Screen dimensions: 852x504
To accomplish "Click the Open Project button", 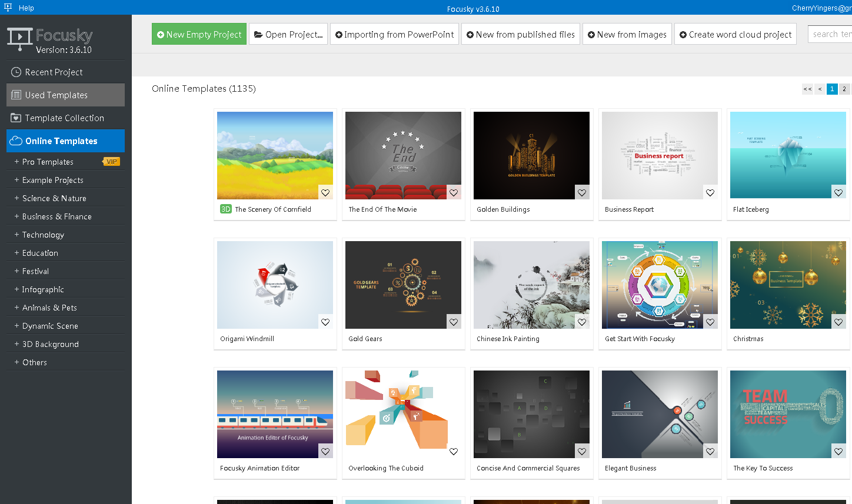I will click(288, 34).
